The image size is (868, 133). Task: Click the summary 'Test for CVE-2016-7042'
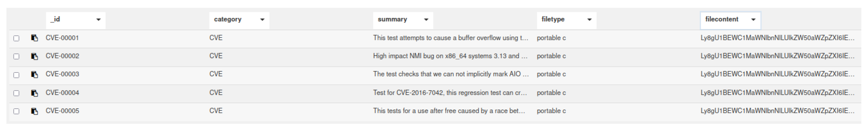[x=450, y=93]
